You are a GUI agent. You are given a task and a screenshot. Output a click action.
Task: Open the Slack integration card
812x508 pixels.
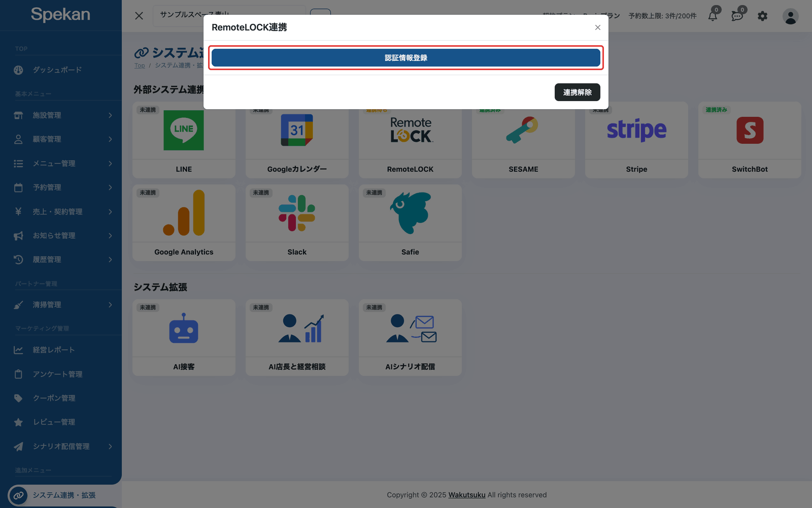tap(297, 223)
